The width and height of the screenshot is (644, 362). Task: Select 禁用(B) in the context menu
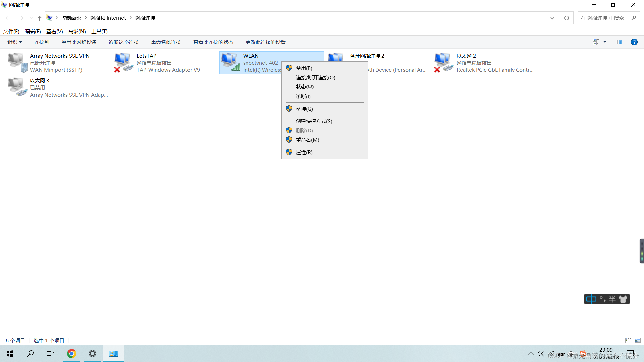(x=304, y=68)
